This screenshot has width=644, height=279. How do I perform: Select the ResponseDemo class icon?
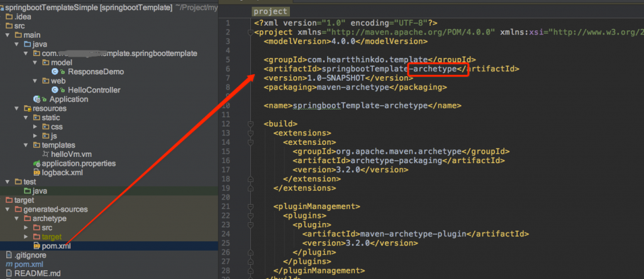click(x=55, y=72)
